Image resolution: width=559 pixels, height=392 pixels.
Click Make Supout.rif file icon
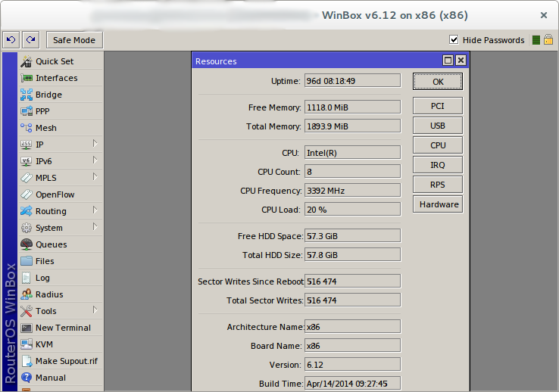tap(27, 361)
